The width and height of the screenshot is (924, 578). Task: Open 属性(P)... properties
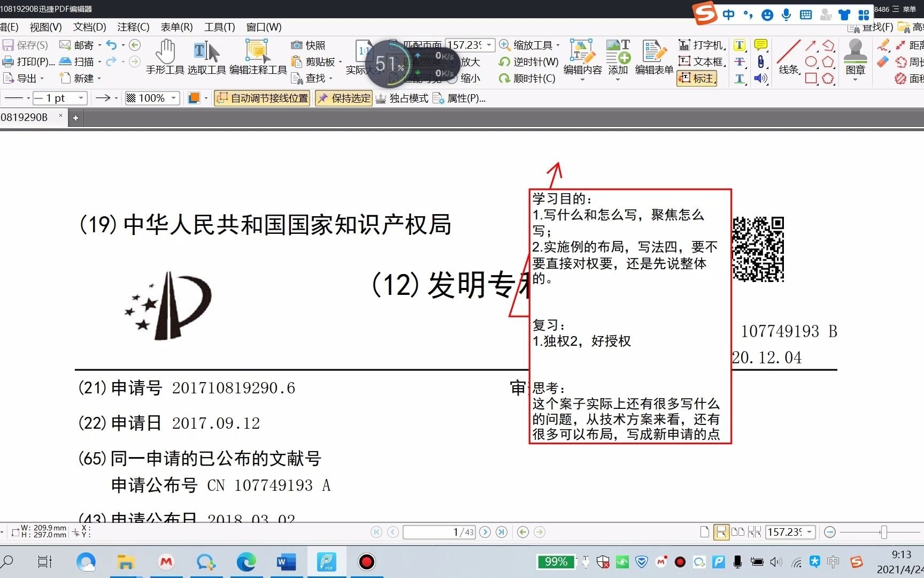(459, 98)
